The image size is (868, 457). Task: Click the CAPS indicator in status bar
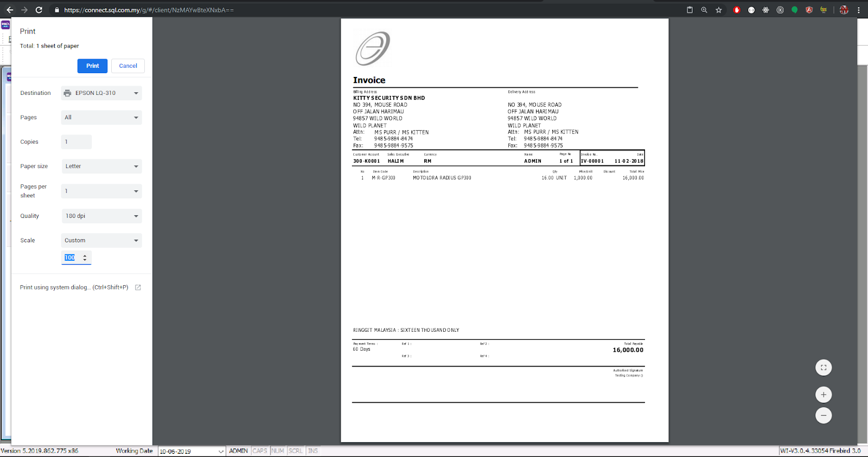260,451
